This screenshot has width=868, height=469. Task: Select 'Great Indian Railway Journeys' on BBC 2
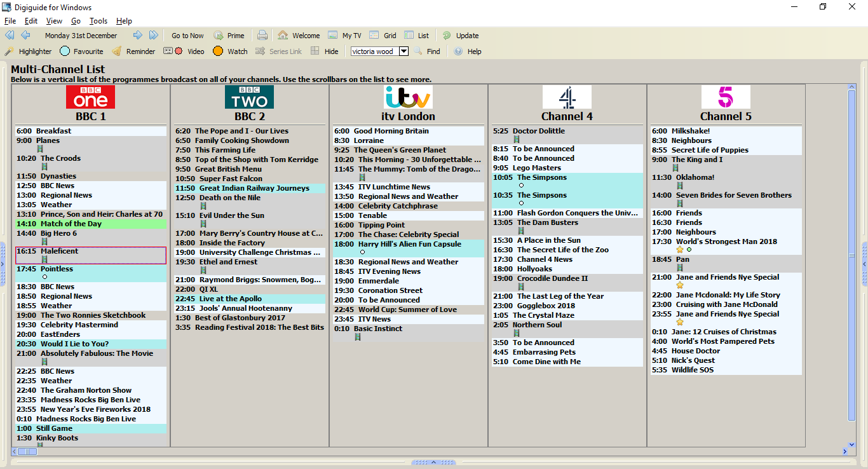point(250,188)
